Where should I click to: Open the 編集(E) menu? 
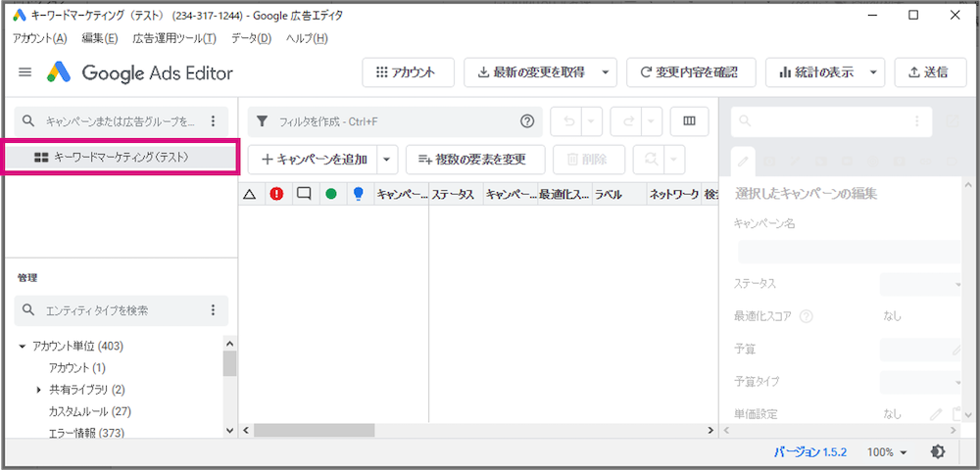(x=100, y=38)
